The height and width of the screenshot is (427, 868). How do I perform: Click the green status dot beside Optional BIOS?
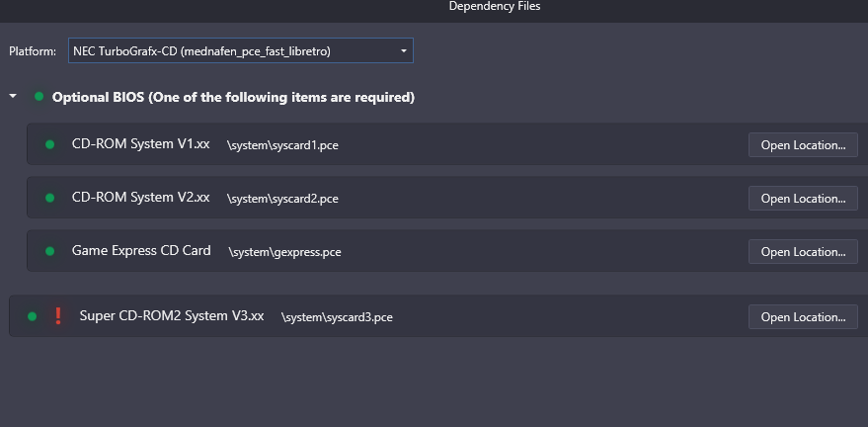[x=39, y=96]
